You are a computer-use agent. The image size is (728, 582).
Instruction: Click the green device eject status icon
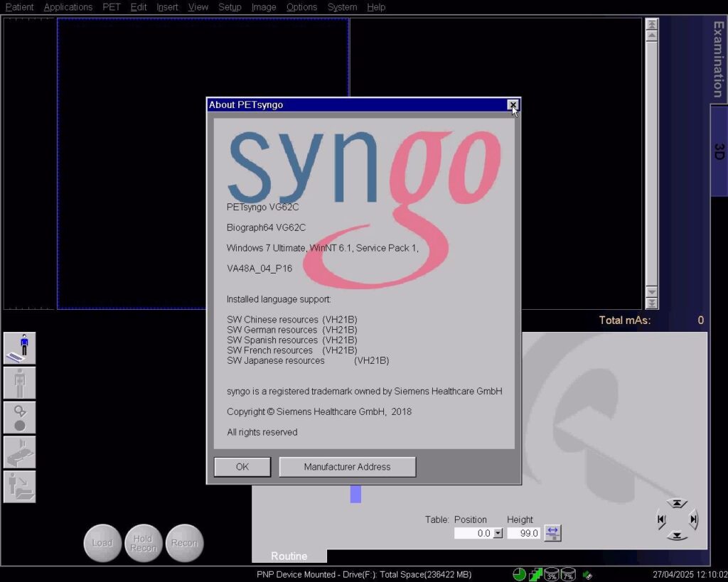587,575
